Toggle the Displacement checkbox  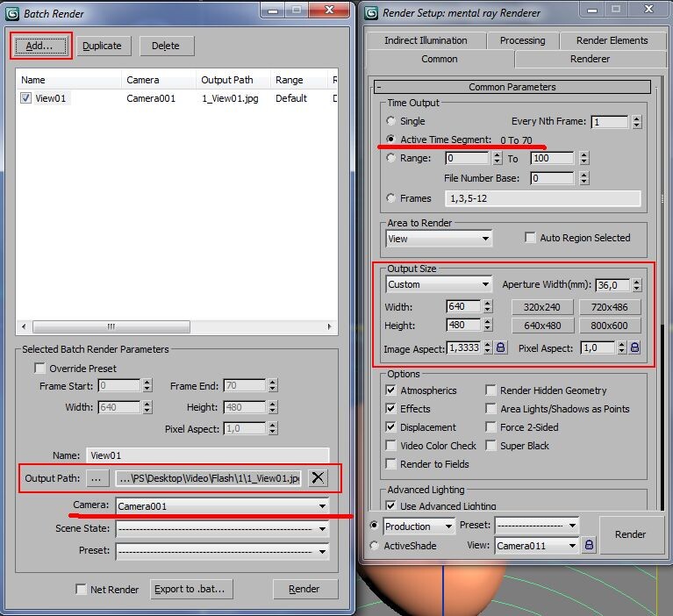(x=390, y=426)
